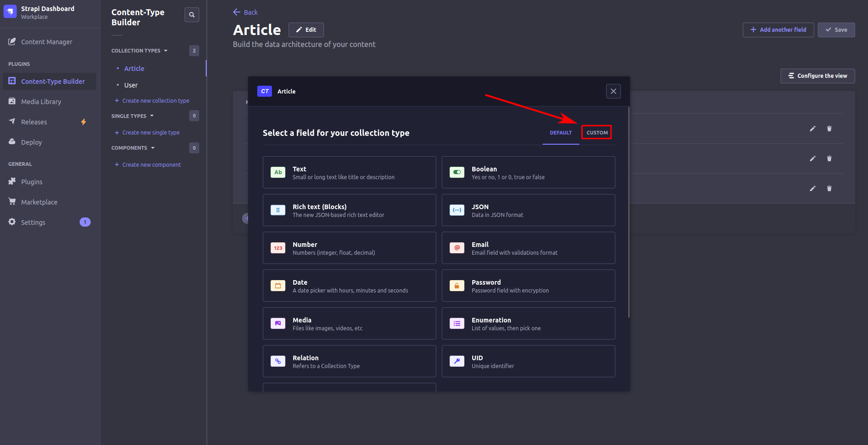The height and width of the screenshot is (445, 868).
Task: Switch to the Custom tab
Action: [597, 133]
